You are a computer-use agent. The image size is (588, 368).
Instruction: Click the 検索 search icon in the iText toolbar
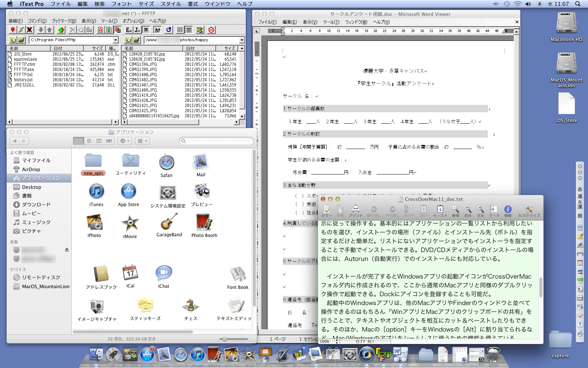coord(455,211)
